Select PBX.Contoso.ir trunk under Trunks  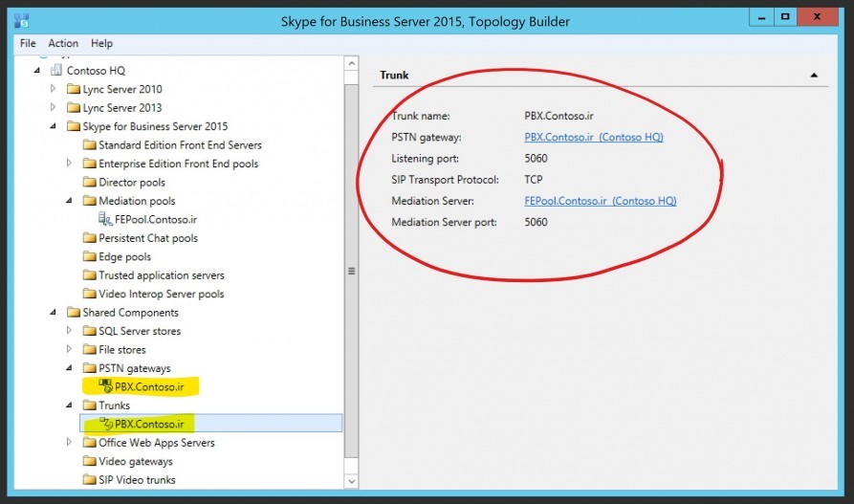(x=149, y=424)
